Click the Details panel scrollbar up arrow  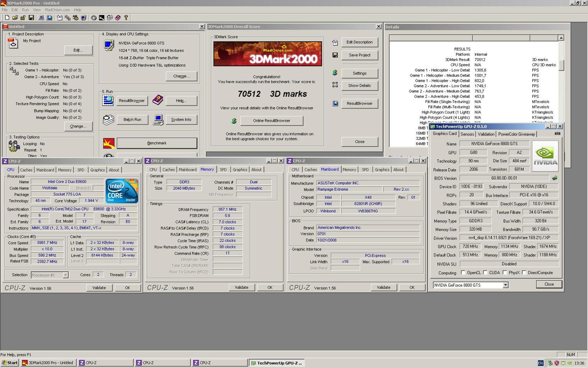(x=561, y=38)
